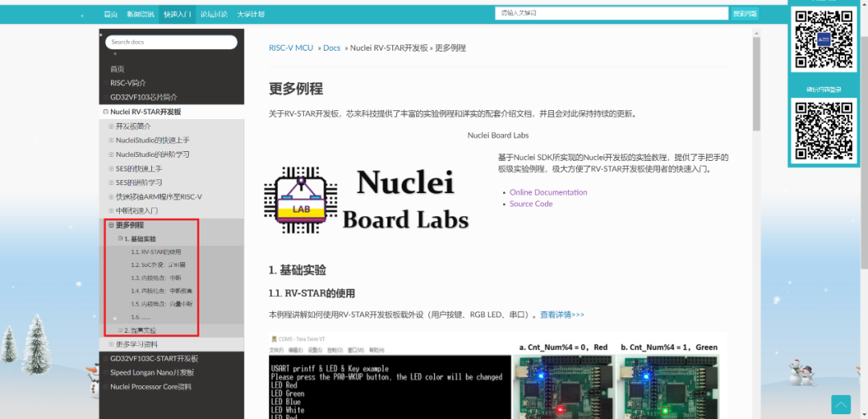The width and height of the screenshot is (868, 419).
Task: Click the upper QR code image
Action: click(x=823, y=39)
